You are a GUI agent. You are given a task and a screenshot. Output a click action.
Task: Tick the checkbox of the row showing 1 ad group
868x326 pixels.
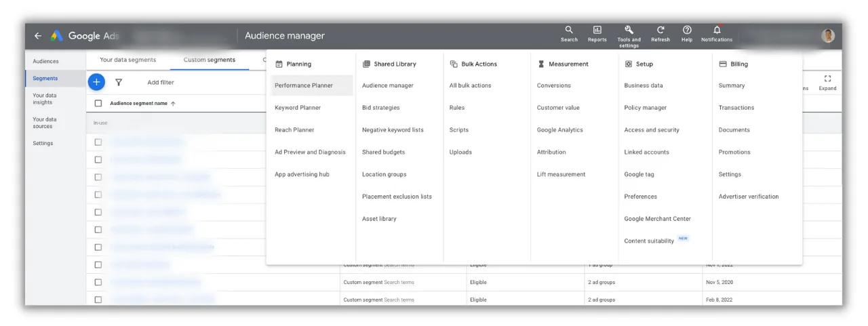98,264
